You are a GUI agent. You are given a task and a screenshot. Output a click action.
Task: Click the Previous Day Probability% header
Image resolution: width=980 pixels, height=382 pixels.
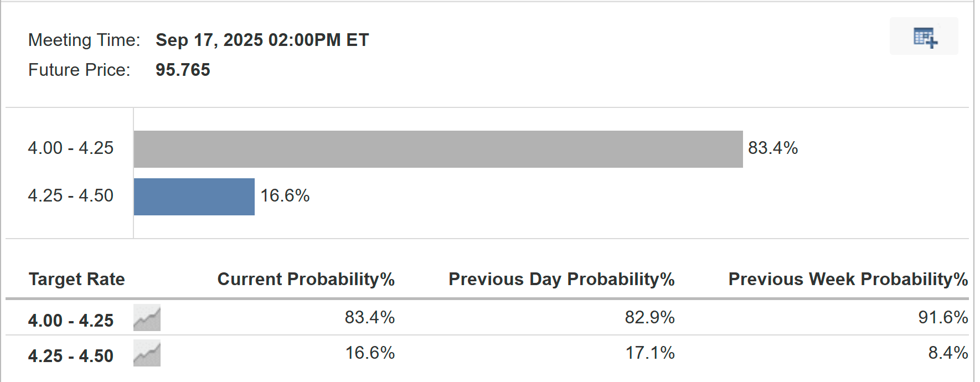[x=561, y=279]
